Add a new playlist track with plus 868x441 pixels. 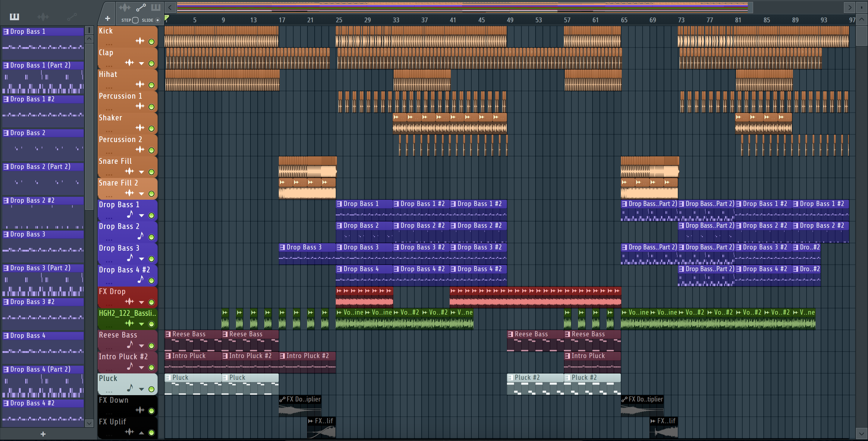pyautogui.click(x=108, y=18)
